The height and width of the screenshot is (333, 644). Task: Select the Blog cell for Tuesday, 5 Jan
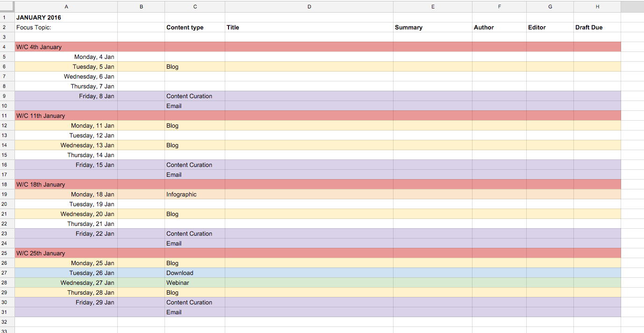point(194,67)
